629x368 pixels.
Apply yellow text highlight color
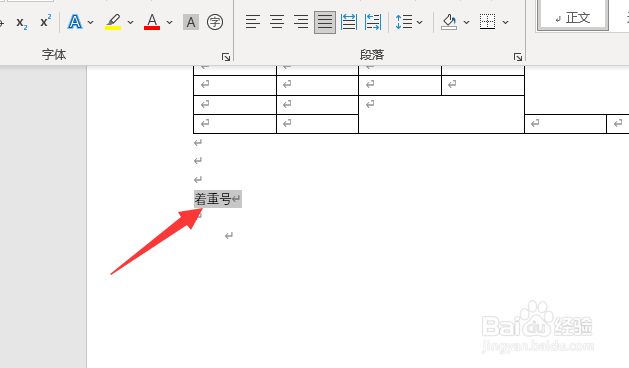tap(113, 22)
